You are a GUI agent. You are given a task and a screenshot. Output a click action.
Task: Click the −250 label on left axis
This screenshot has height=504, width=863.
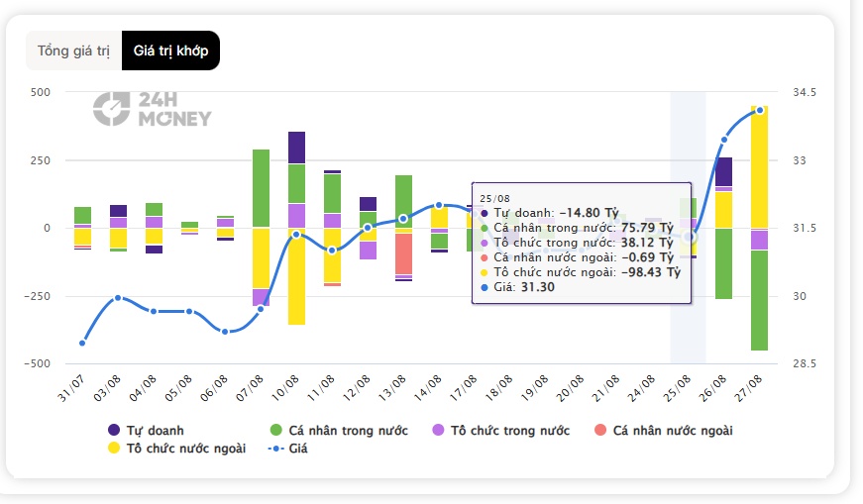[37, 296]
